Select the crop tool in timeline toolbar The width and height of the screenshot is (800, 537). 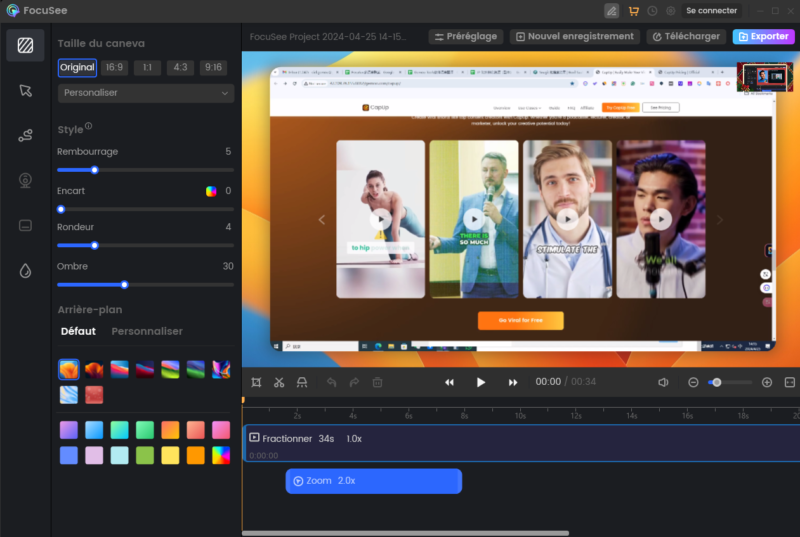coord(256,382)
